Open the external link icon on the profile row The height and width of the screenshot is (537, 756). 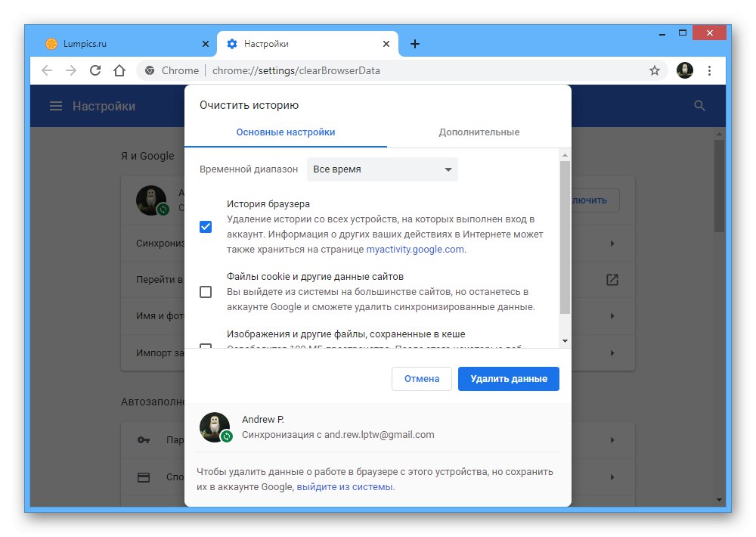coord(614,280)
